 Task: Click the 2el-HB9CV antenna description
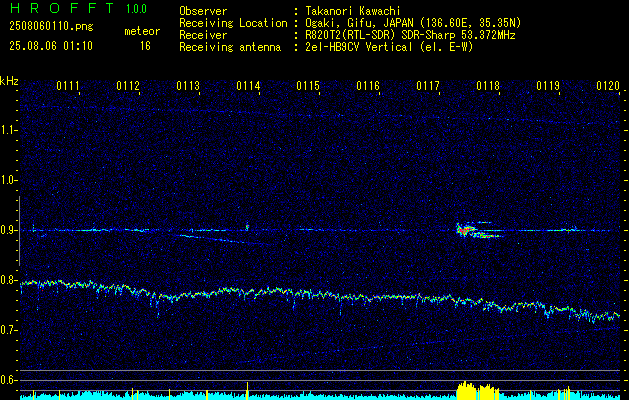(x=389, y=47)
